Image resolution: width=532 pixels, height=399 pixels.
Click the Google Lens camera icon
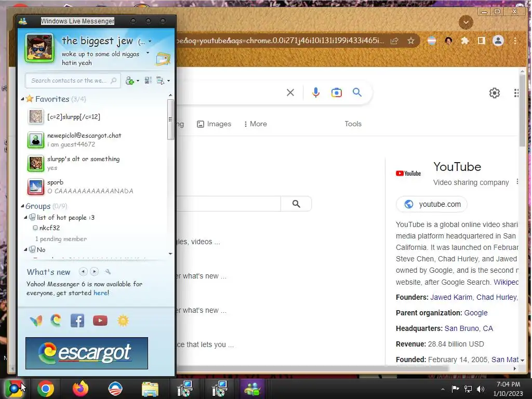pyautogui.click(x=337, y=92)
